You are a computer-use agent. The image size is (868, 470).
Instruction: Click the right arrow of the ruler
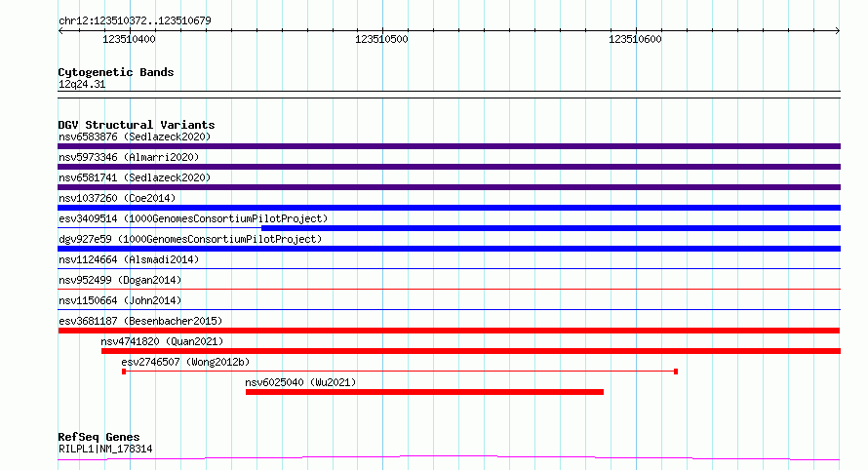tap(838, 31)
